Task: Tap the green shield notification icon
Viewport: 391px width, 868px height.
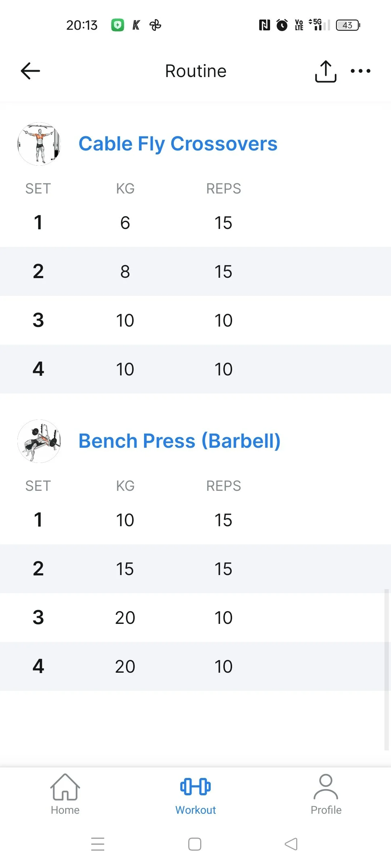Action: (x=117, y=25)
